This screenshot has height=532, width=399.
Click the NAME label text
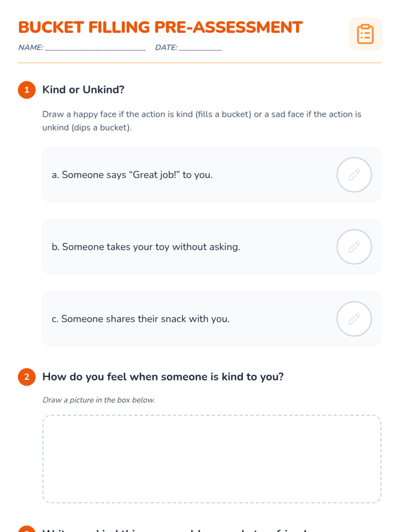coord(31,48)
